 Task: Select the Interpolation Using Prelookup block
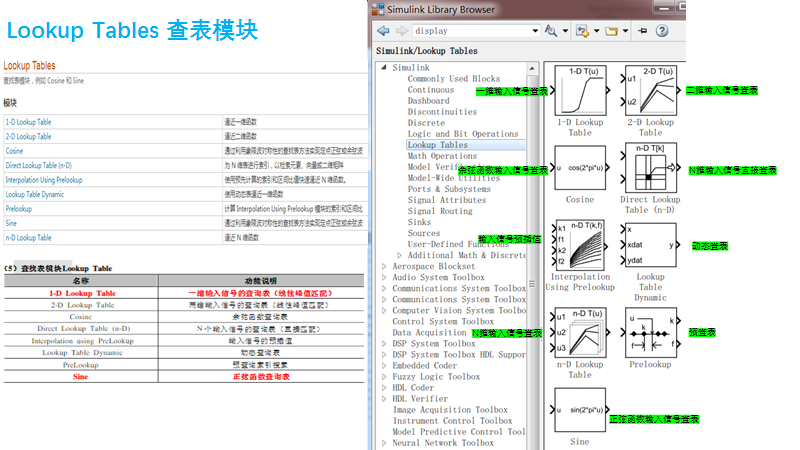(580, 245)
